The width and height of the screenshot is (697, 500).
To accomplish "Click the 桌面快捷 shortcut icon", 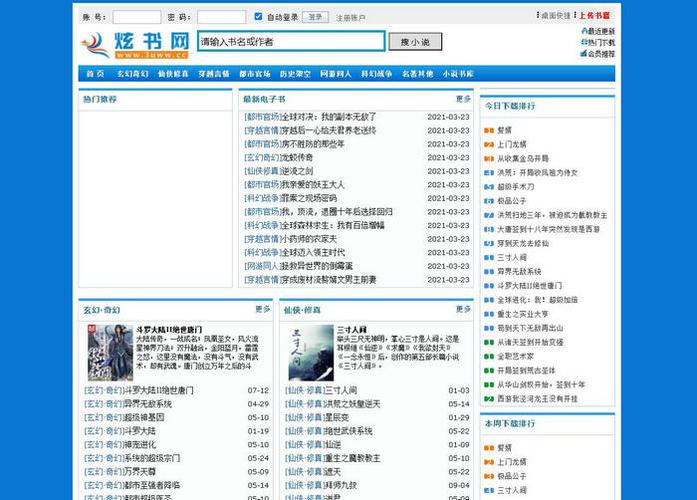I will [538, 16].
